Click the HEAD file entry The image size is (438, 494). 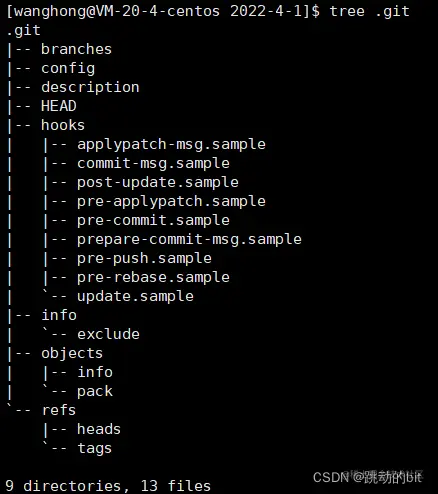click(x=59, y=106)
